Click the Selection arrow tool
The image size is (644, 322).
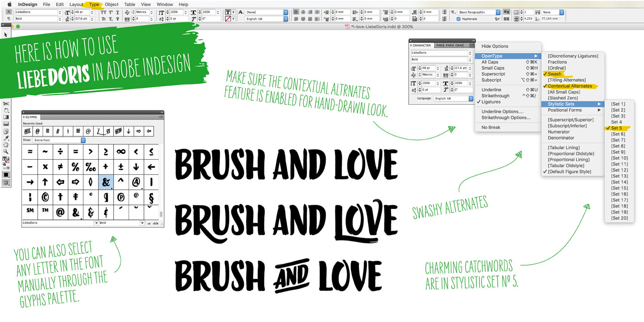[x=6, y=34]
